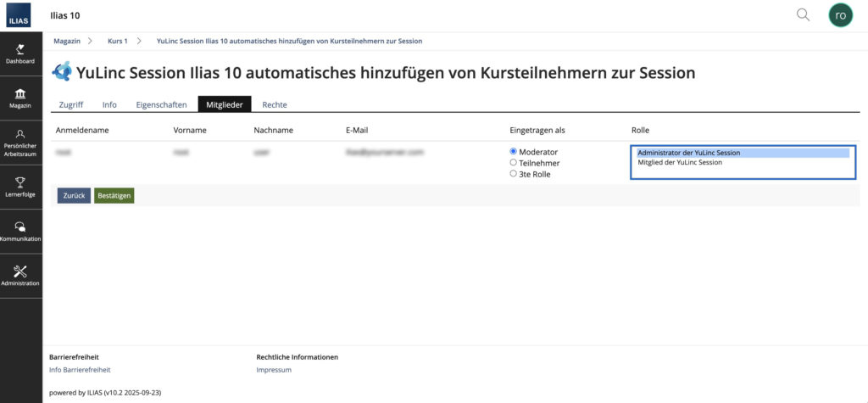
Task: Click the ILIAS logo in top-left corner
Action: click(x=20, y=15)
